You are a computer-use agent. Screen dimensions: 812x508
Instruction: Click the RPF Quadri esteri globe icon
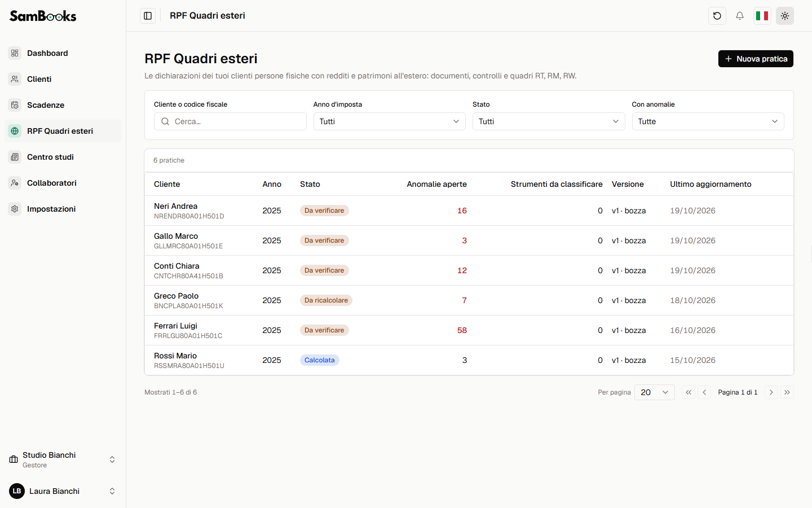[x=15, y=131]
